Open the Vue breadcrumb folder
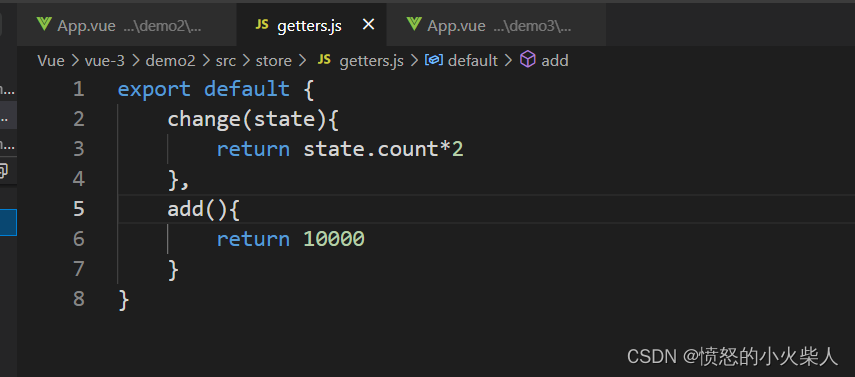 [51, 61]
